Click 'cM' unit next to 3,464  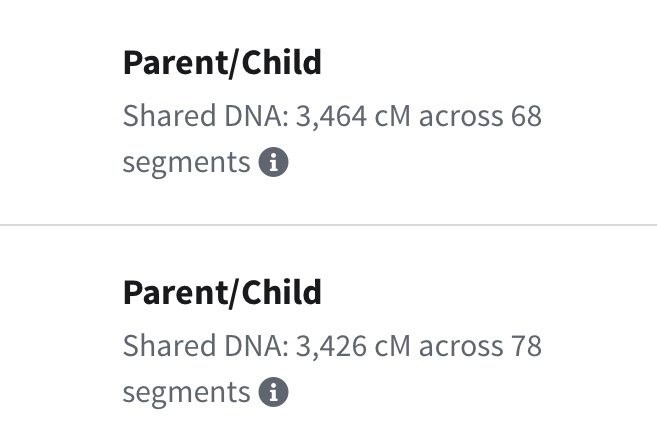click(x=393, y=117)
